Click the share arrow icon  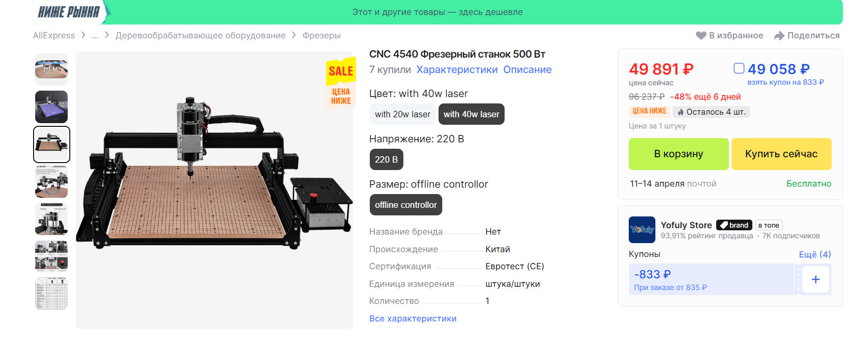click(x=779, y=36)
